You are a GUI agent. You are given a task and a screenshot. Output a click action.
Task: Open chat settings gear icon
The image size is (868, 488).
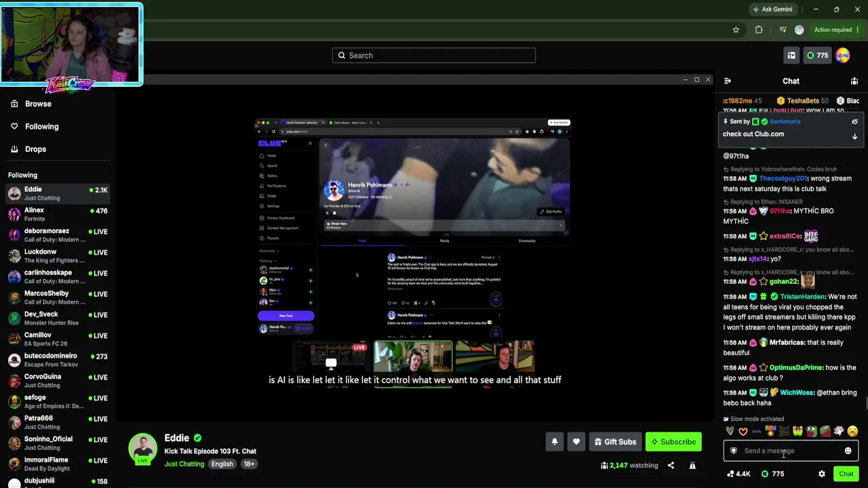(x=822, y=474)
